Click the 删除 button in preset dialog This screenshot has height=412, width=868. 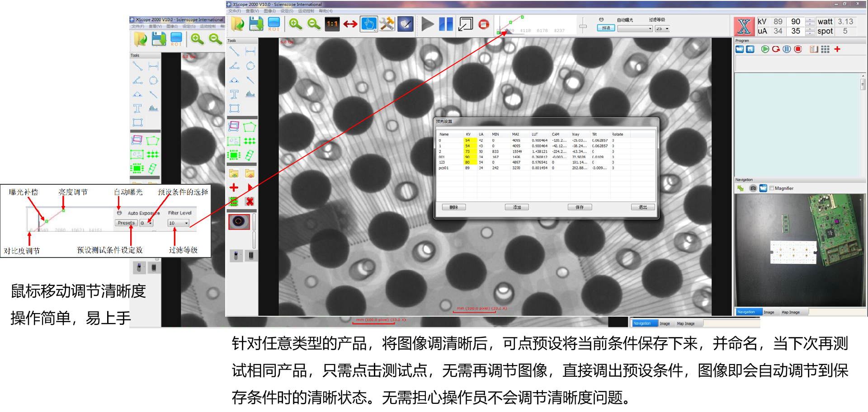454,207
